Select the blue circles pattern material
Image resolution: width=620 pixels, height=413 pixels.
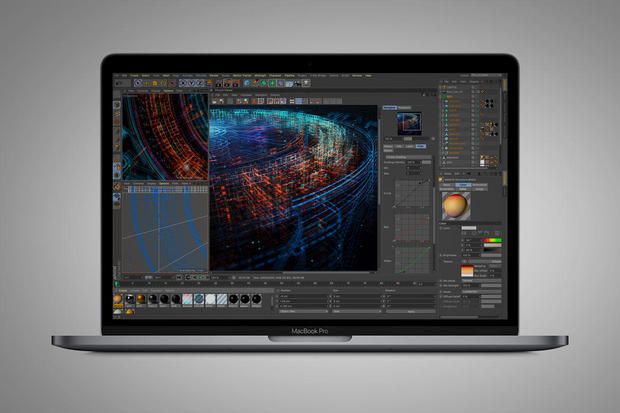pyautogui.click(x=199, y=299)
